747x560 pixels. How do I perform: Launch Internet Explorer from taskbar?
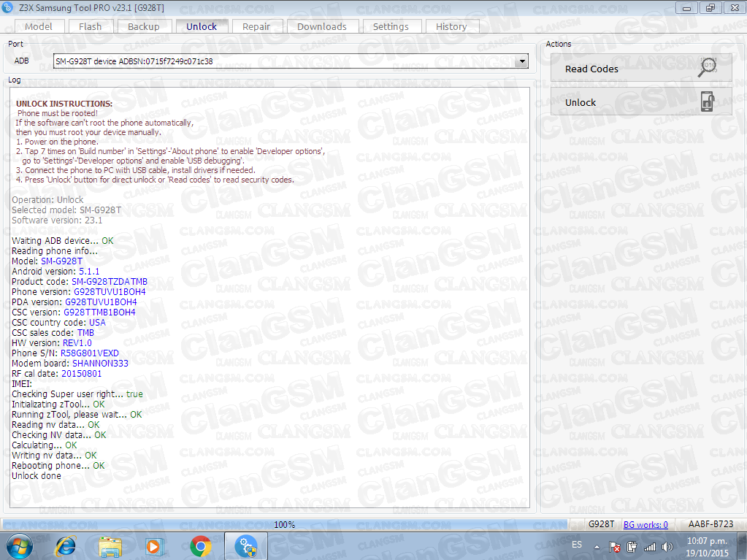66,546
